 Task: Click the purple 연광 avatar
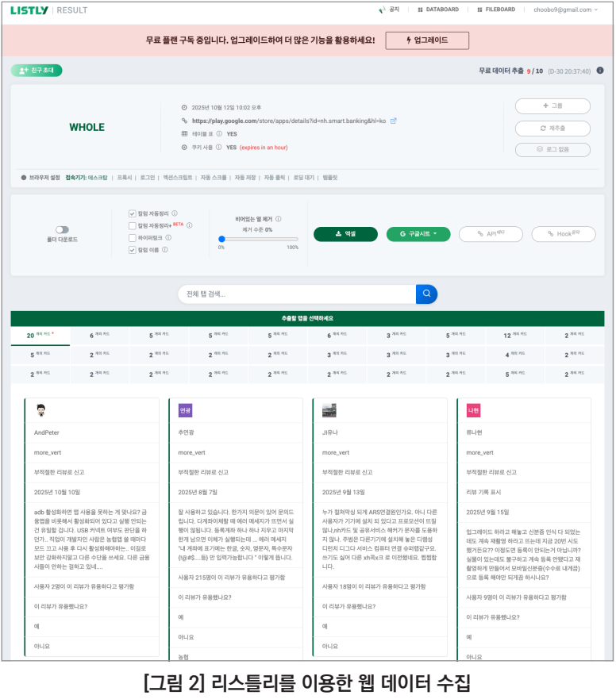(185, 410)
